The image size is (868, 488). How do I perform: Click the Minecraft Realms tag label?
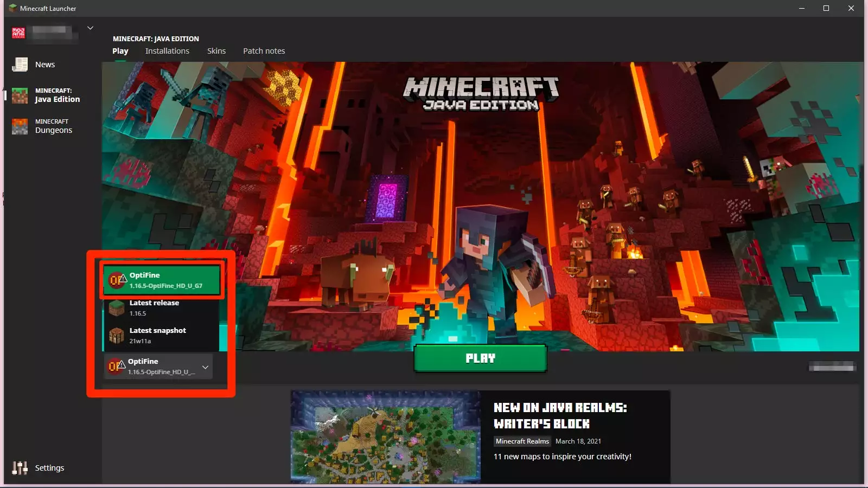(x=522, y=441)
